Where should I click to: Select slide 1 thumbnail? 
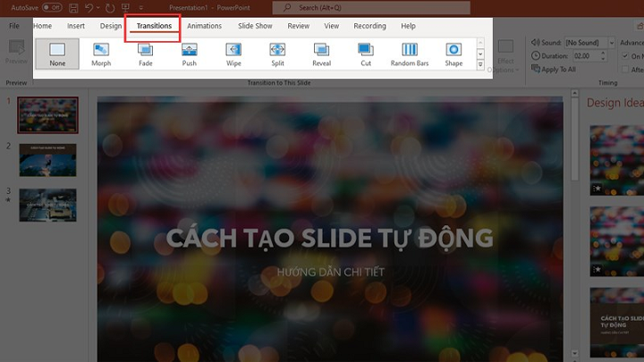[x=47, y=115]
